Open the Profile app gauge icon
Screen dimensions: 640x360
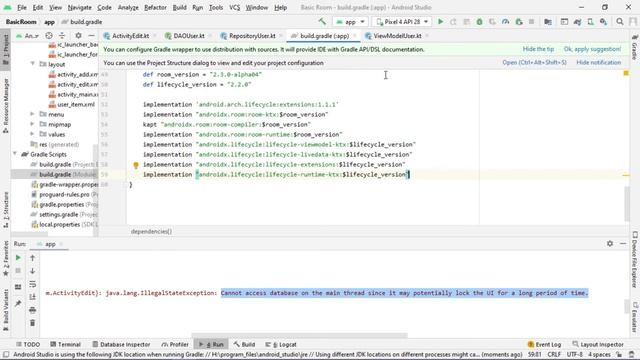(506, 22)
